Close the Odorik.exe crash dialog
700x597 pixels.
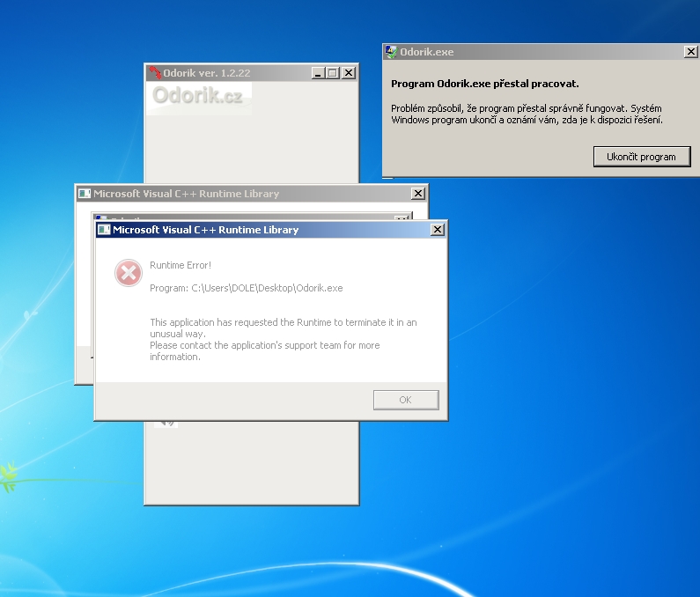pyautogui.click(x=690, y=52)
